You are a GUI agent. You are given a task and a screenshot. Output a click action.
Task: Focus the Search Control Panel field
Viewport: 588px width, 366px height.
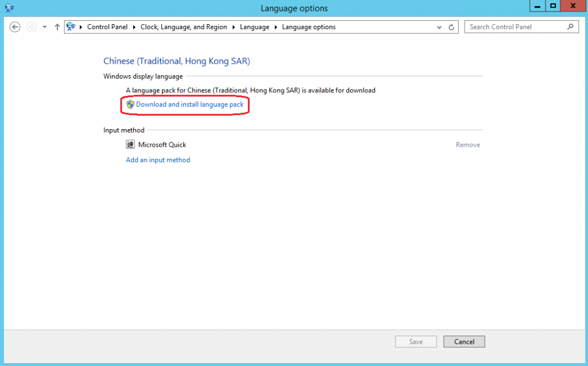521,27
